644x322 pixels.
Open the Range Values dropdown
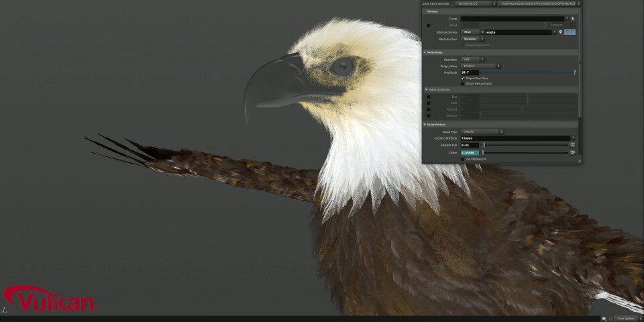click(480, 66)
